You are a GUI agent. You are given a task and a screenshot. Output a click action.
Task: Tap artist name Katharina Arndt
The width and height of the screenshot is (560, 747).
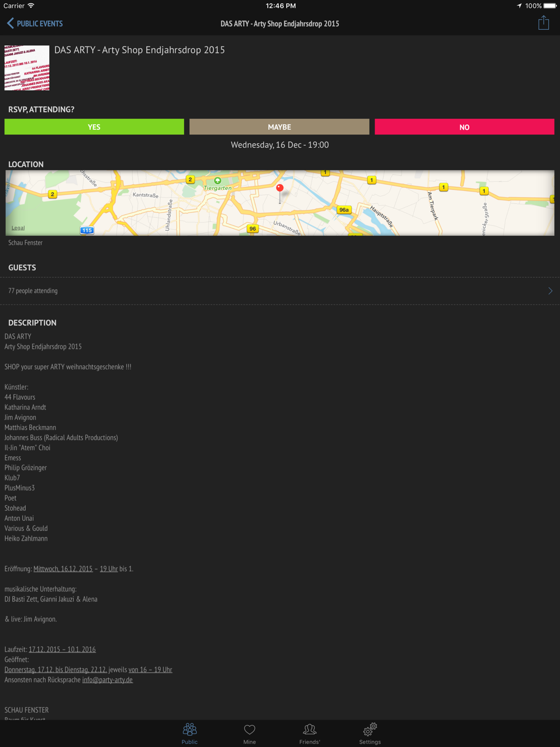(25, 407)
